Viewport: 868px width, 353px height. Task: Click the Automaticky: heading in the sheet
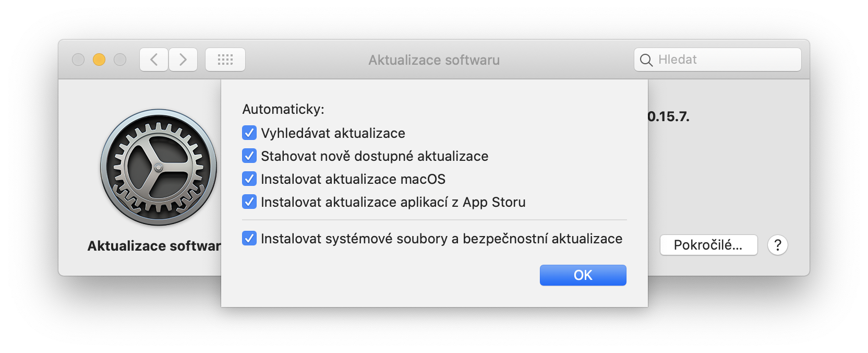[x=283, y=109]
